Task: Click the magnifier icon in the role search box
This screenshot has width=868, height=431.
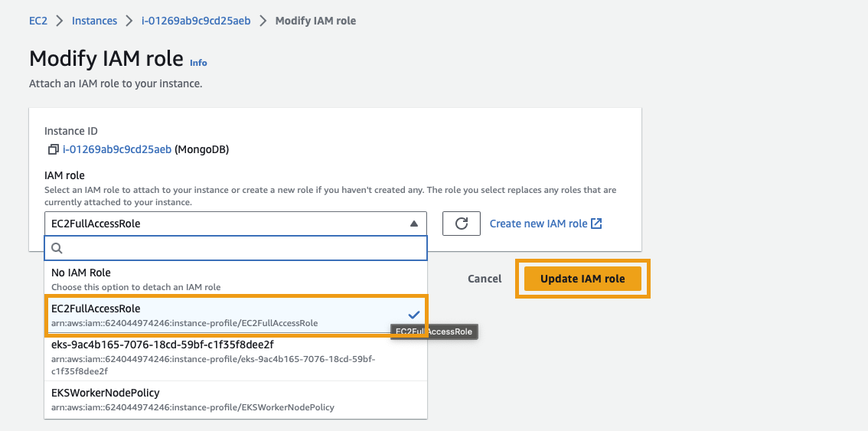Action: (57, 248)
